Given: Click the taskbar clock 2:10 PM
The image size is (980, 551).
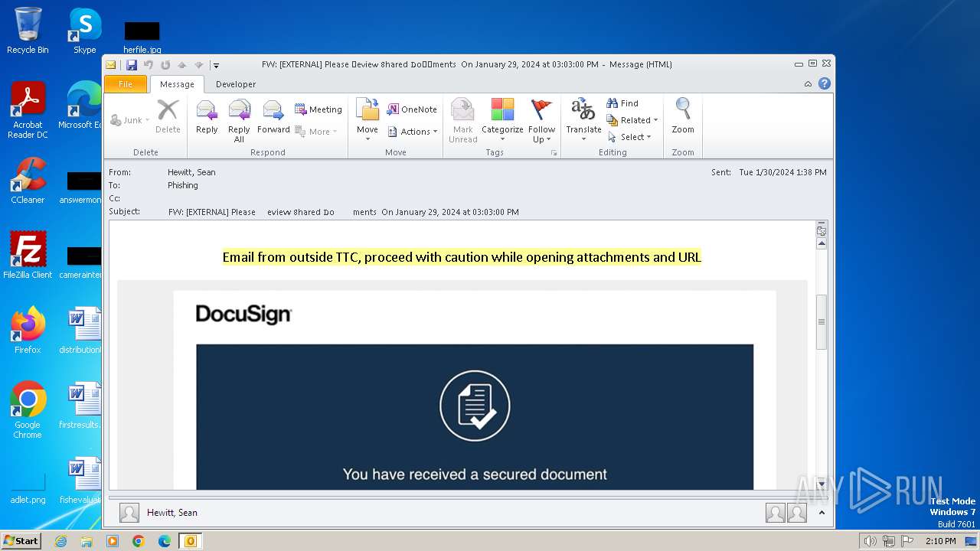Looking at the screenshot, I should 941,541.
